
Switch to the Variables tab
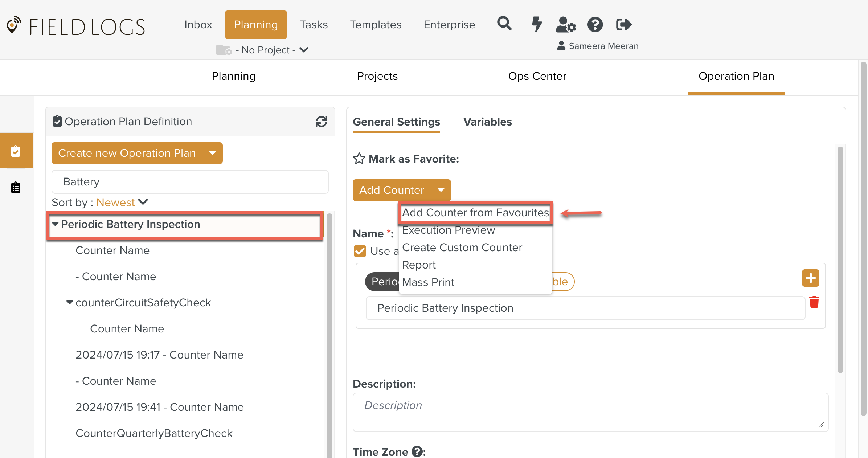pos(487,122)
